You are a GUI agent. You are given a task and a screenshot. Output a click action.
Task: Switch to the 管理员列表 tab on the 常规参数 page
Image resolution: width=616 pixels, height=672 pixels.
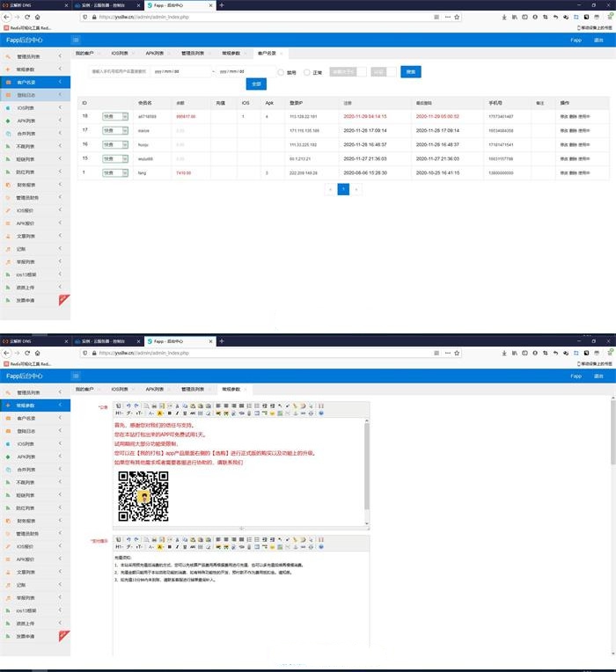point(193,389)
